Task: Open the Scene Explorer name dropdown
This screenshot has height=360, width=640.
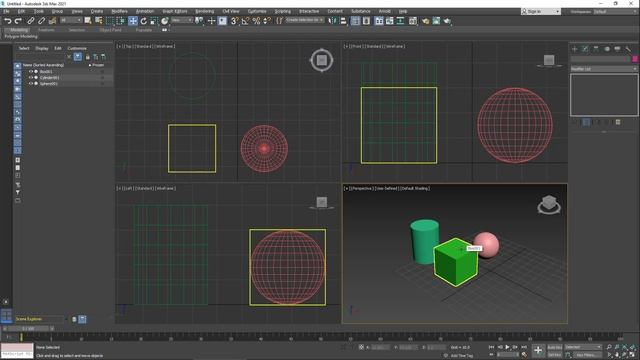Action: point(40,319)
